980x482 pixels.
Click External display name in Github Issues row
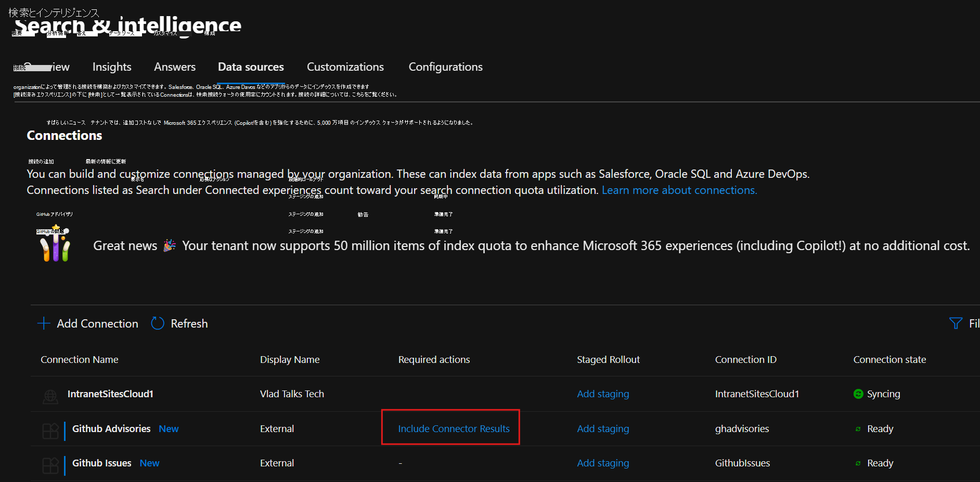(x=277, y=463)
